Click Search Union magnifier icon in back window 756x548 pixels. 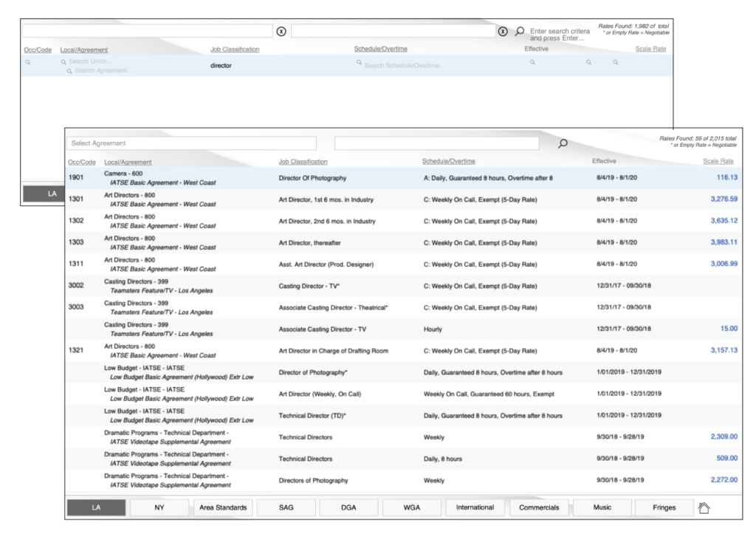63,62
